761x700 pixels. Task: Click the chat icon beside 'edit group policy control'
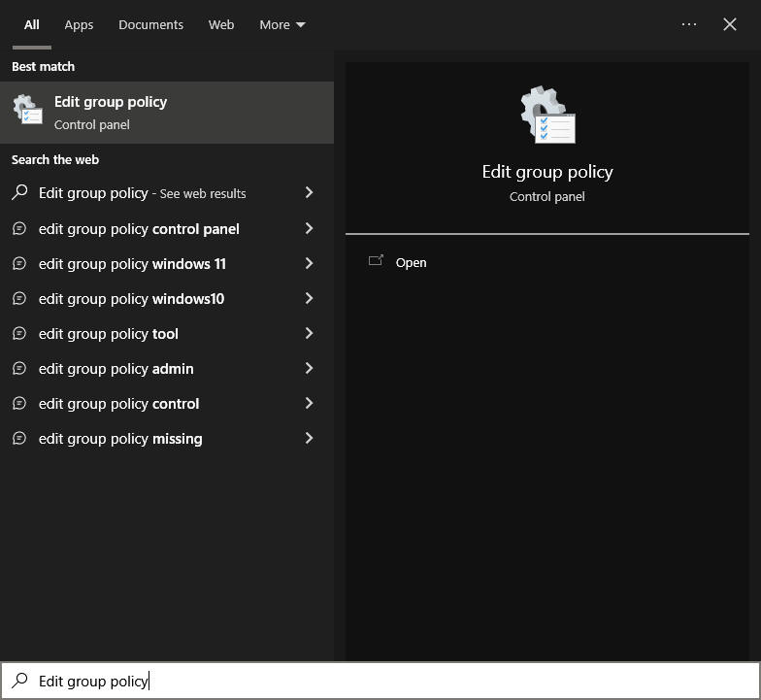[19, 403]
